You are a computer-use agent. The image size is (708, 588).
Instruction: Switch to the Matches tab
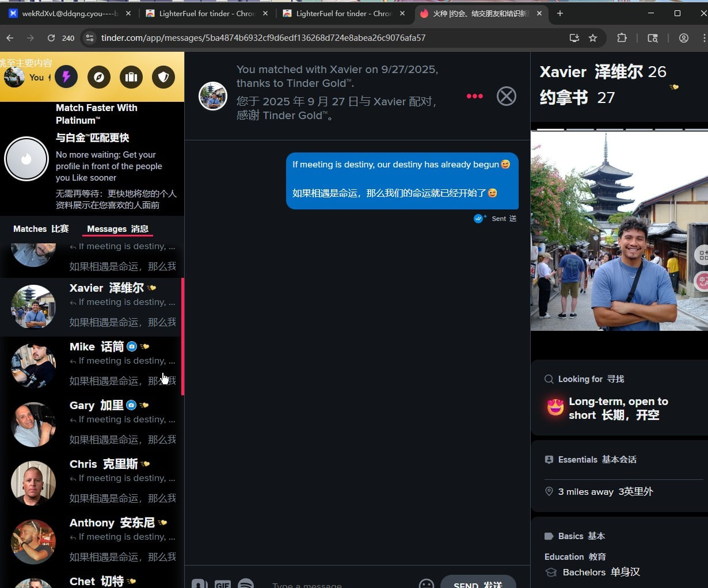(41, 229)
